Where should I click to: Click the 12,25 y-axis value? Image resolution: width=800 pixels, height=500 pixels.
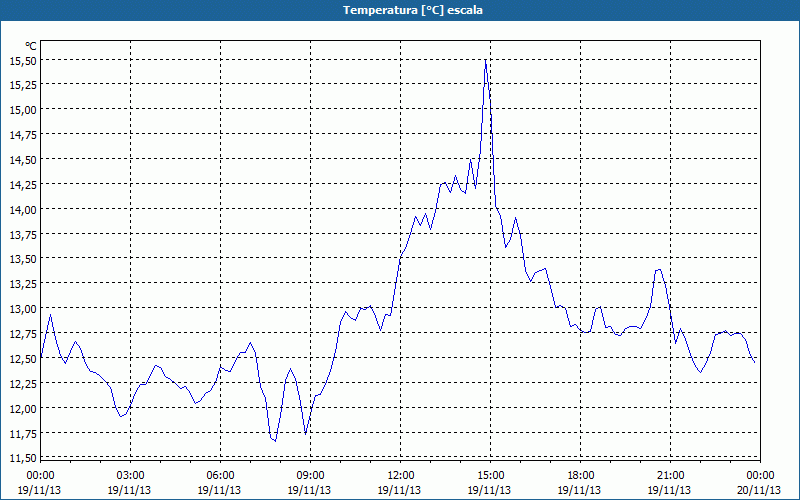23,383
